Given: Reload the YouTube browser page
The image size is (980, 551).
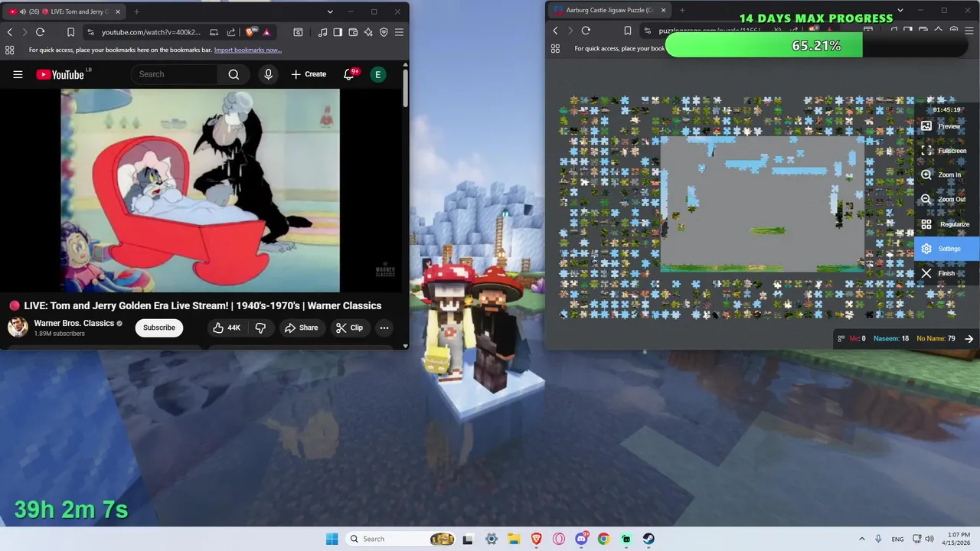Looking at the screenshot, I should pos(40,32).
